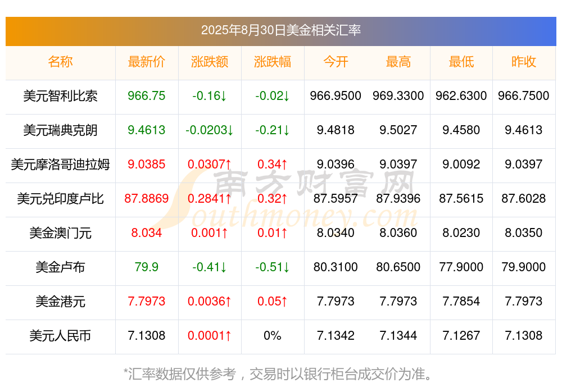
Task: Click low value 962.6300
Action: click(461, 95)
